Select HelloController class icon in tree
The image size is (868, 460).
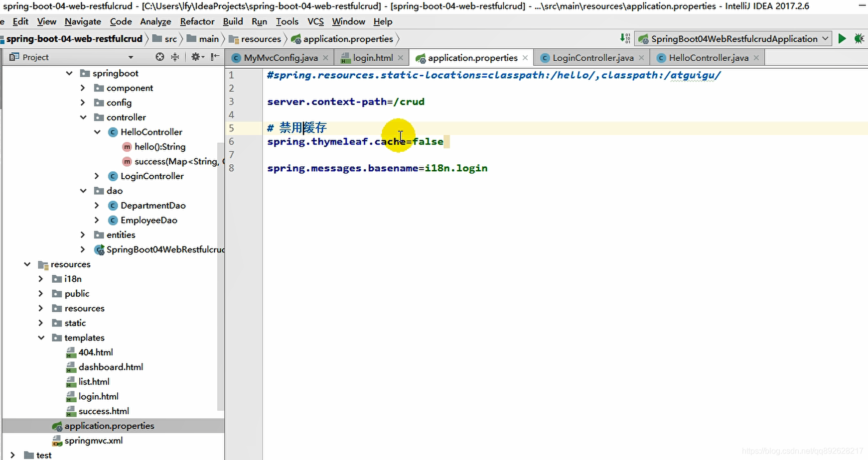113,132
